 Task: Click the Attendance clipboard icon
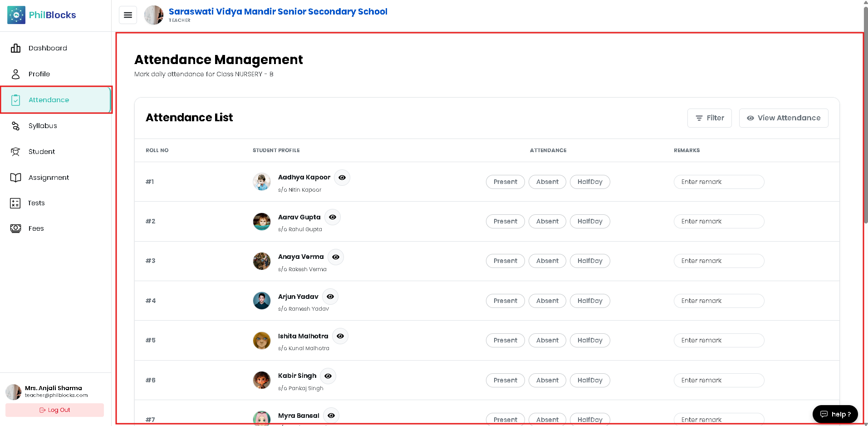point(16,100)
